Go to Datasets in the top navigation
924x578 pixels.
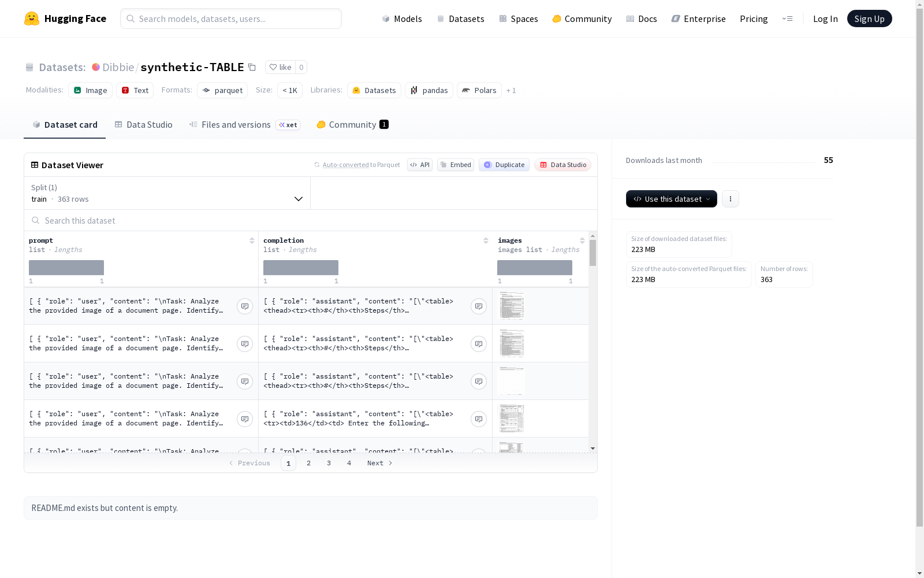point(460,18)
